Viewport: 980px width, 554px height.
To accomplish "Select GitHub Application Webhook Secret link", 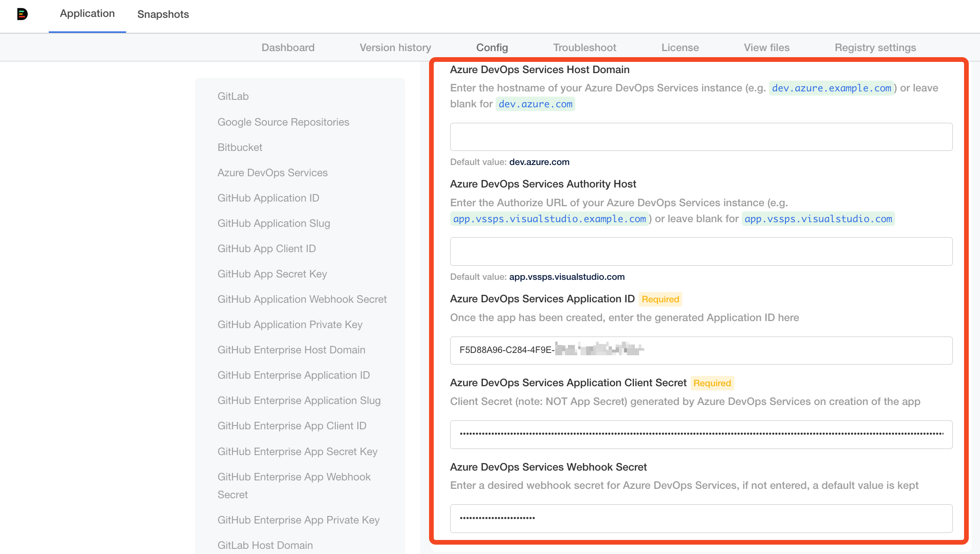I will click(302, 299).
